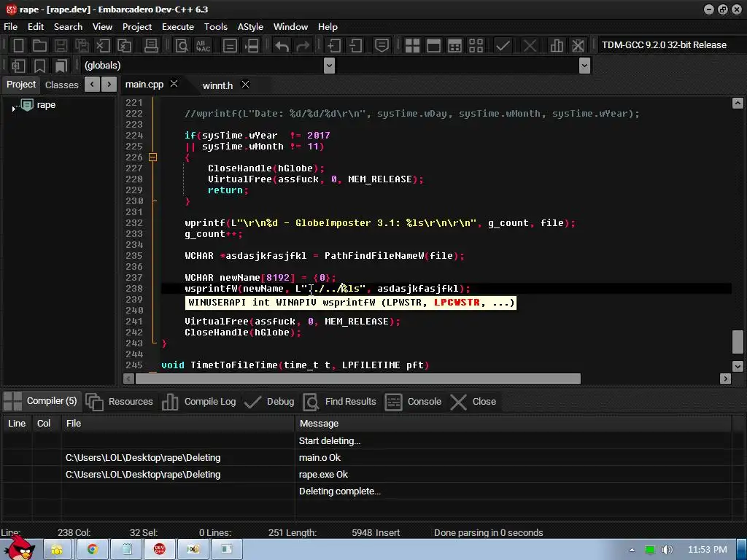
Task: Open profile analysis bar chart icon
Action: [557, 46]
